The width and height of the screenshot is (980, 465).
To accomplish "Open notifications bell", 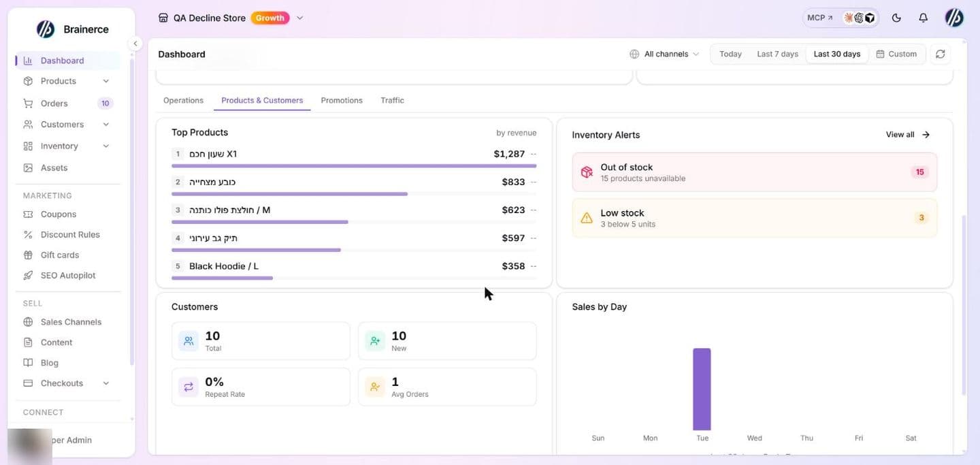I will coord(923,18).
